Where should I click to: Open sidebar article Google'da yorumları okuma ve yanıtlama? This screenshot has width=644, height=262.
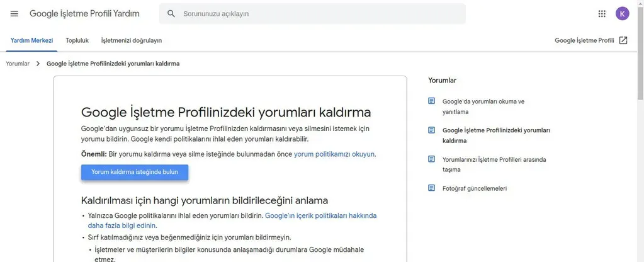pos(483,106)
